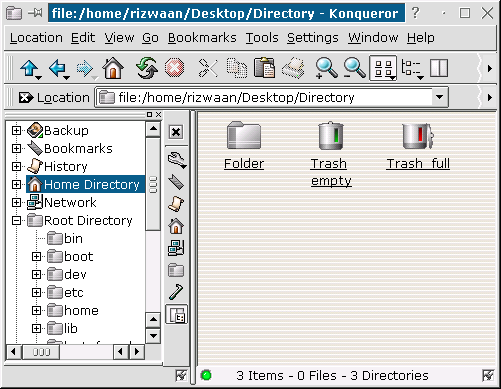This screenshot has width=501, height=389.
Task: Show hidden main toolbar items arrow
Action: (x=489, y=69)
